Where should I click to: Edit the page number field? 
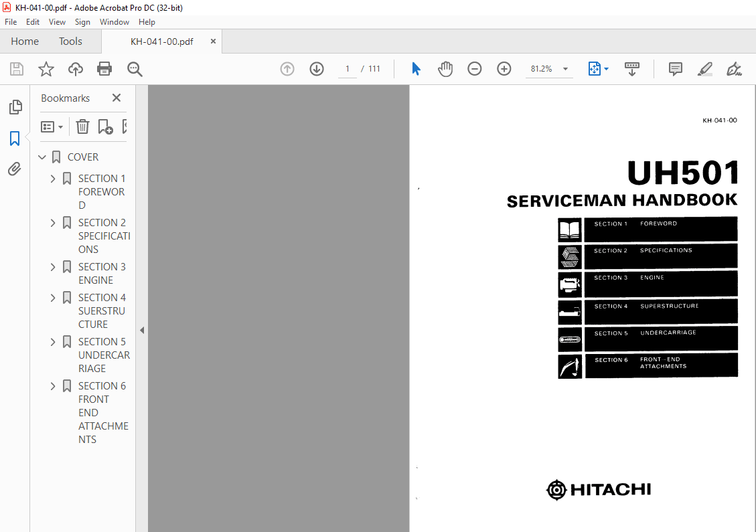[x=347, y=69]
